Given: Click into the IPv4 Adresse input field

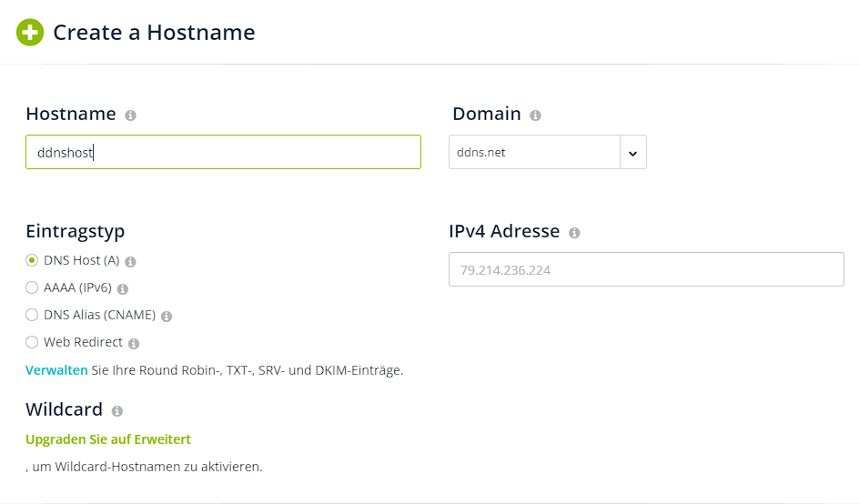Looking at the screenshot, I should point(646,269).
